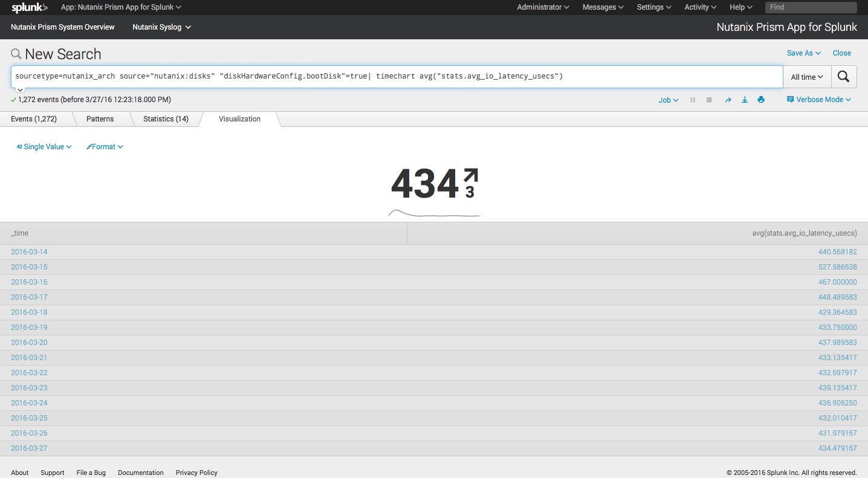Click date 2016-03-19
Screen dimensions: 868x478
pyautogui.click(x=29, y=328)
